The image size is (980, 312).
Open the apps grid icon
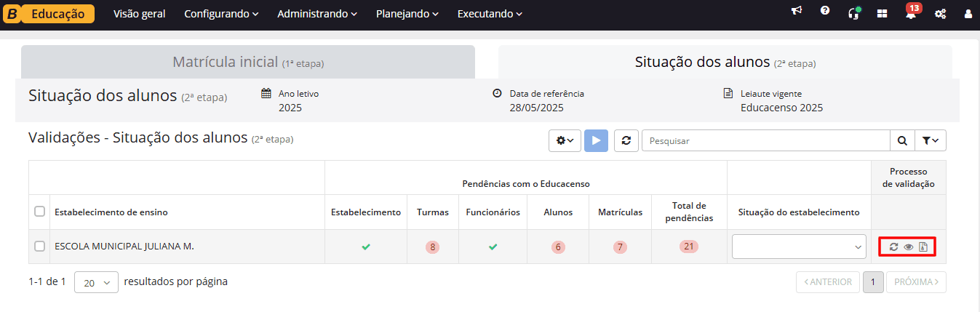pyautogui.click(x=883, y=13)
